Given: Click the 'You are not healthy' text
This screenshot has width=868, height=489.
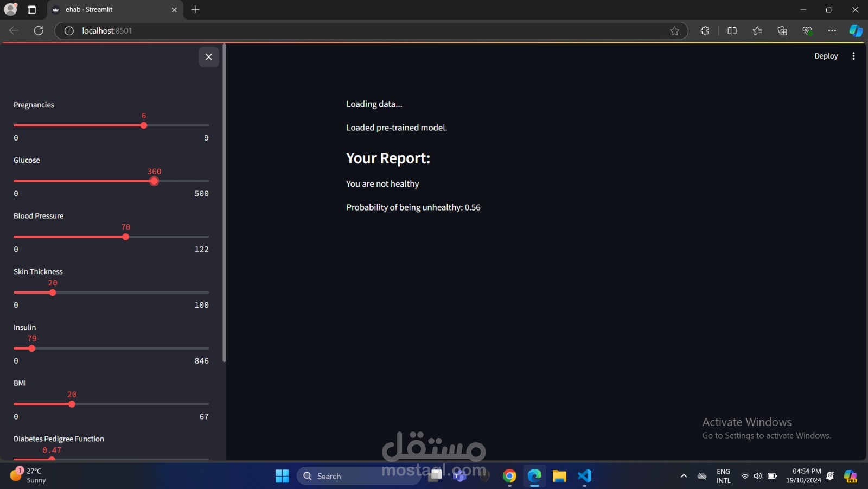Looking at the screenshot, I should [x=382, y=184].
